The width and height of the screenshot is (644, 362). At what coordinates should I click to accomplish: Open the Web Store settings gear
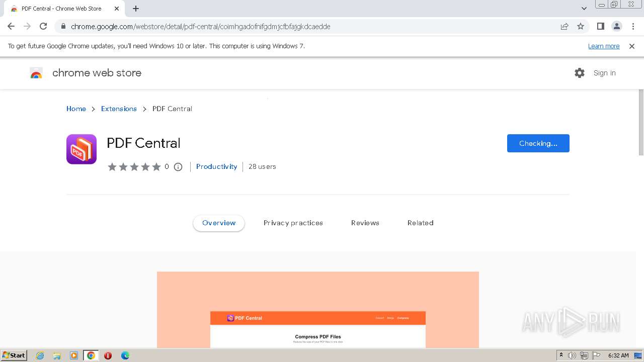click(x=580, y=73)
